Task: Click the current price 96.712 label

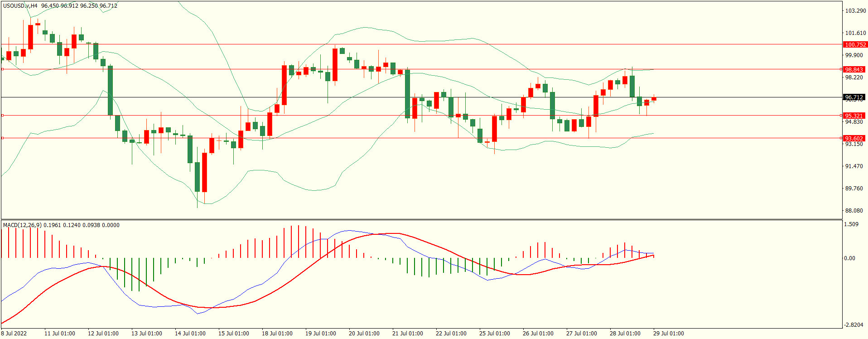Action: point(854,97)
